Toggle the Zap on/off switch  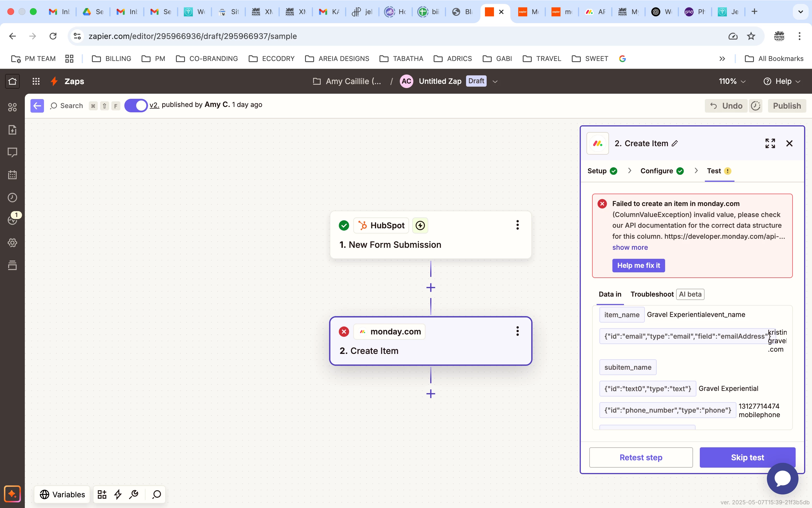point(136,106)
